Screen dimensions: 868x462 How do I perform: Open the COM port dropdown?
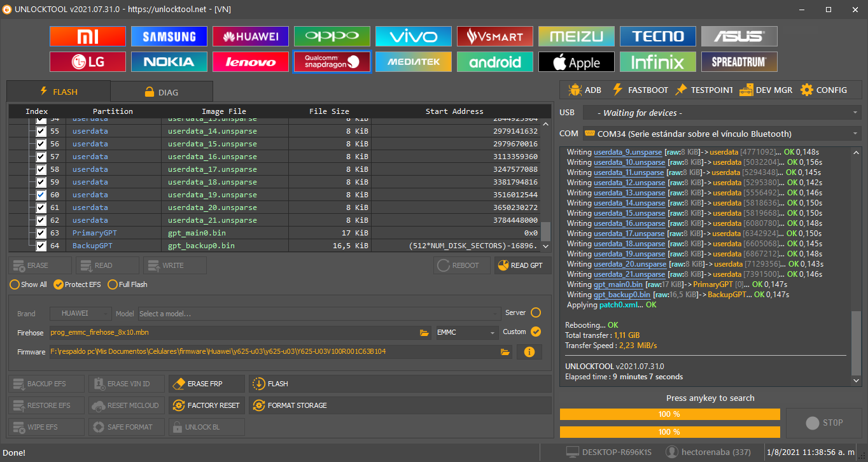click(x=722, y=134)
